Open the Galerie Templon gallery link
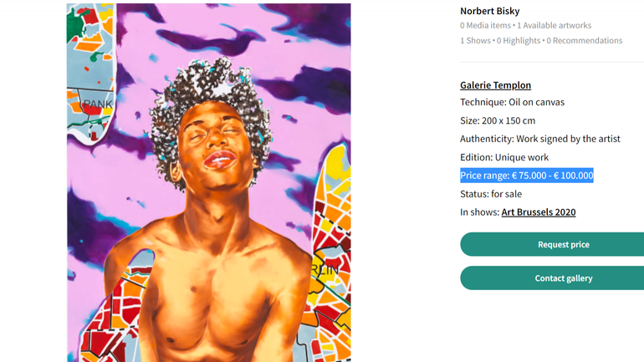The height and width of the screenshot is (362, 644). [x=495, y=85]
